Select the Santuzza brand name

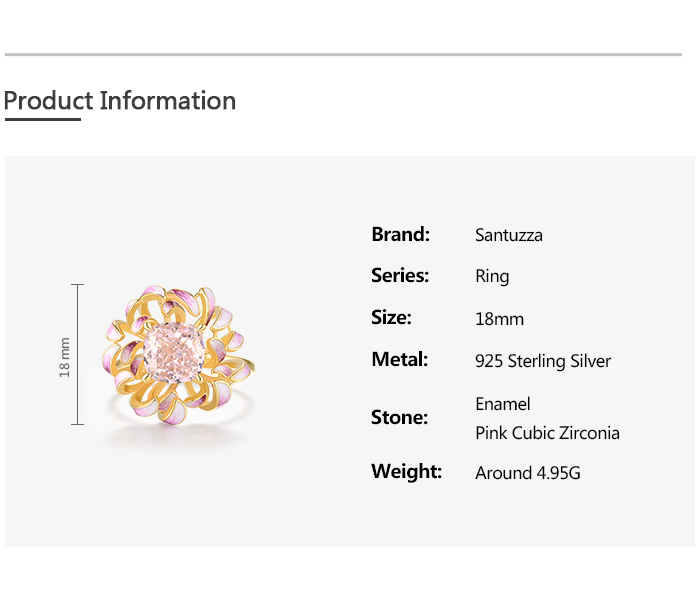(509, 236)
